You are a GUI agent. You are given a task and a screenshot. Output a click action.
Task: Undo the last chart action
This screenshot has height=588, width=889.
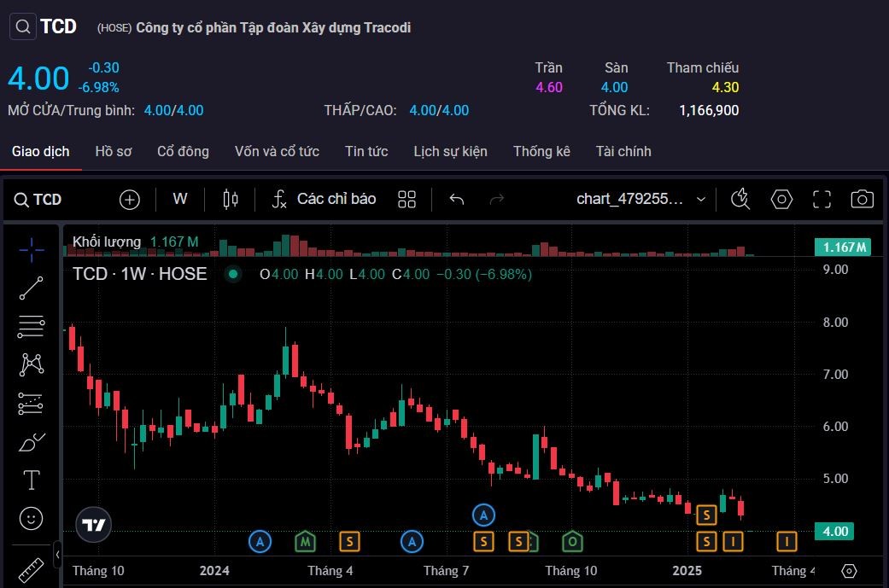(x=457, y=200)
